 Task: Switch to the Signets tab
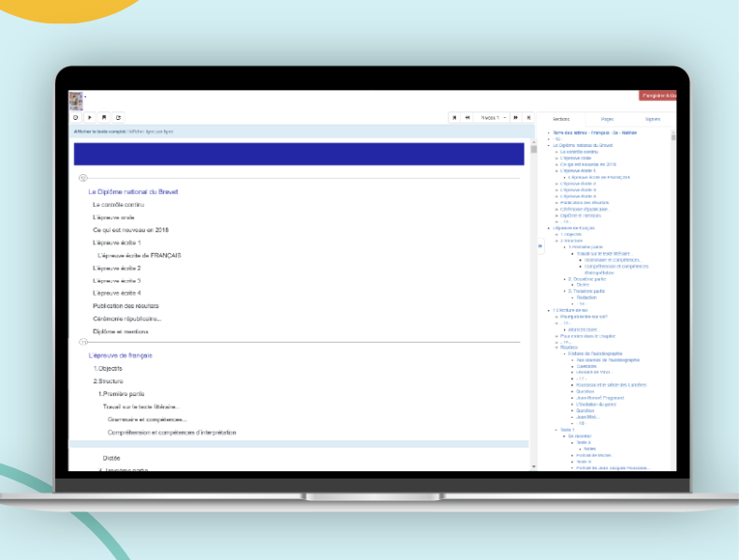(652, 119)
